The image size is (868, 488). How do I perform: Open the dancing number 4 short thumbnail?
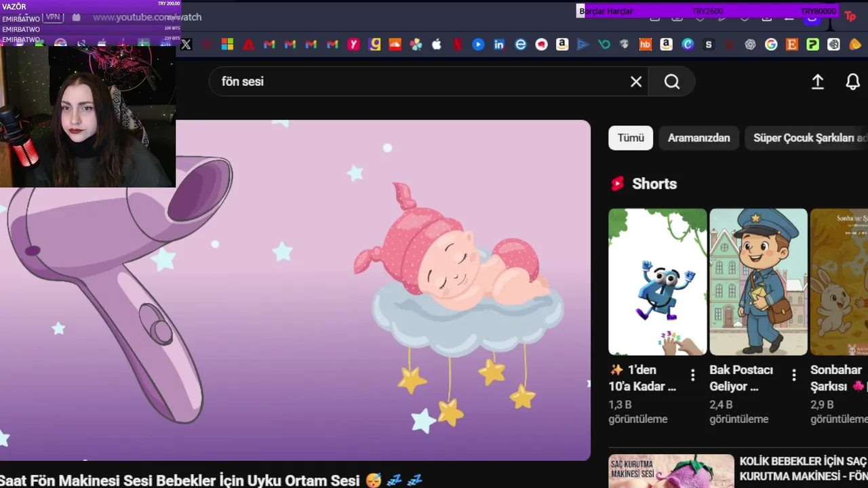click(x=657, y=282)
